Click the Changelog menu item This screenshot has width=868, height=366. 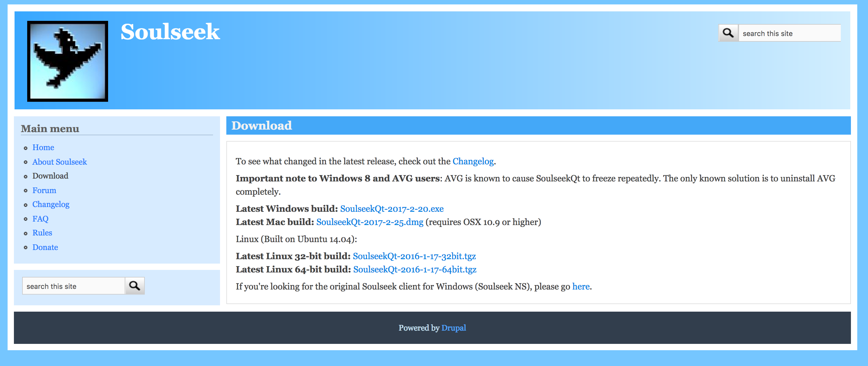50,204
